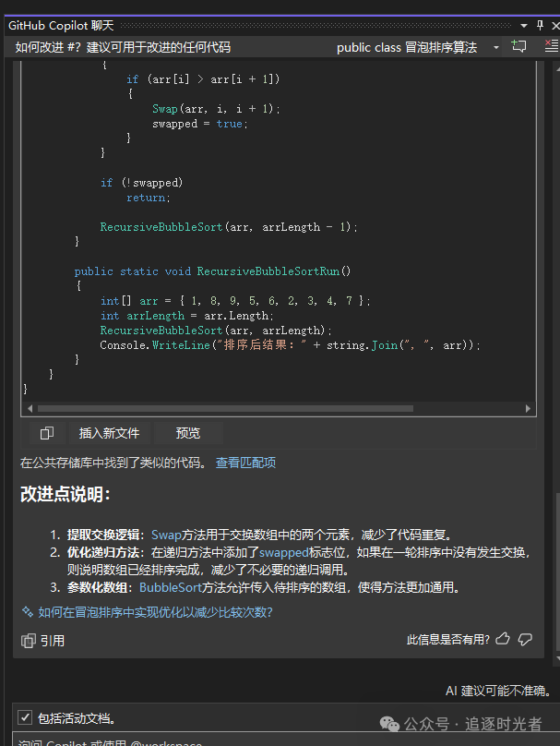Click suggested question about reducing comparisons
Screen dimensions: 560x746
[155, 612]
